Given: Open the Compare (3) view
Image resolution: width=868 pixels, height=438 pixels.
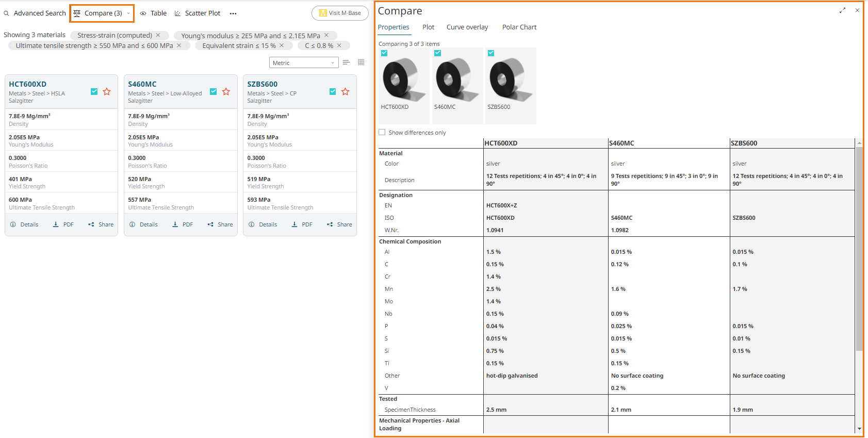Looking at the screenshot, I should point(98,13).
